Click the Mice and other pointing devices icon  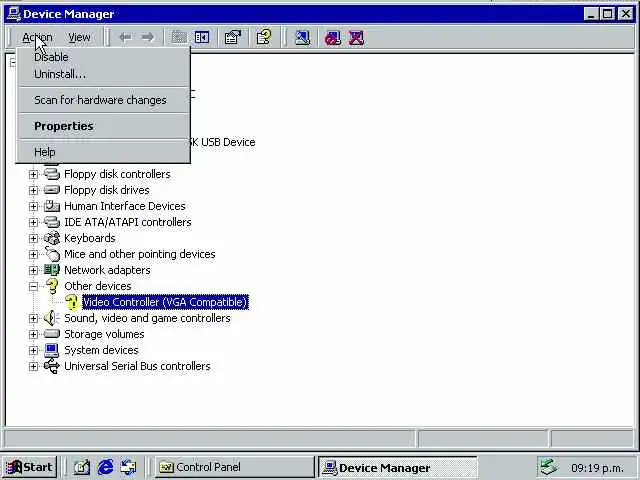coord(52,253)
